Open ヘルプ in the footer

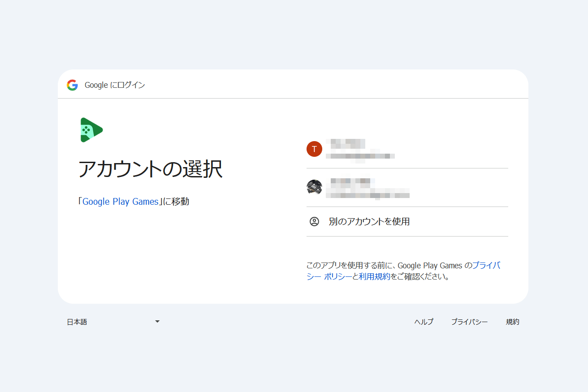point(424,322)
